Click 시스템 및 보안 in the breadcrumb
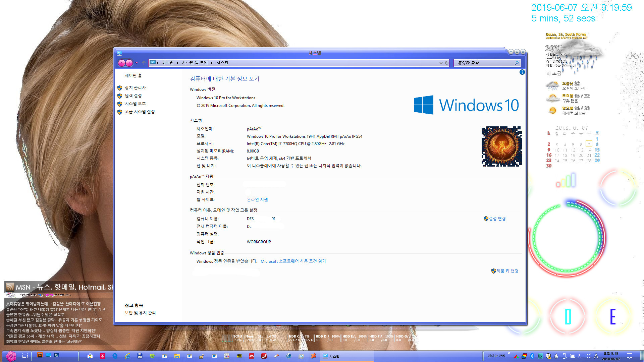Image resolution: width=644 pixels, height=362 pixels. pos(195,63)
